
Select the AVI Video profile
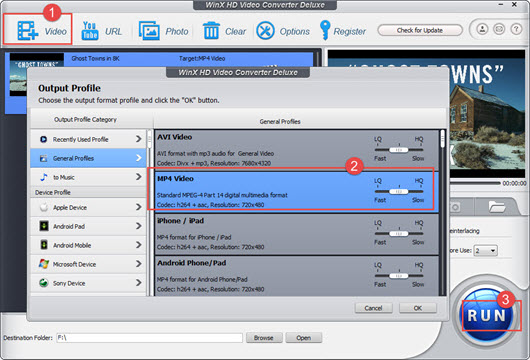point(296,150)
